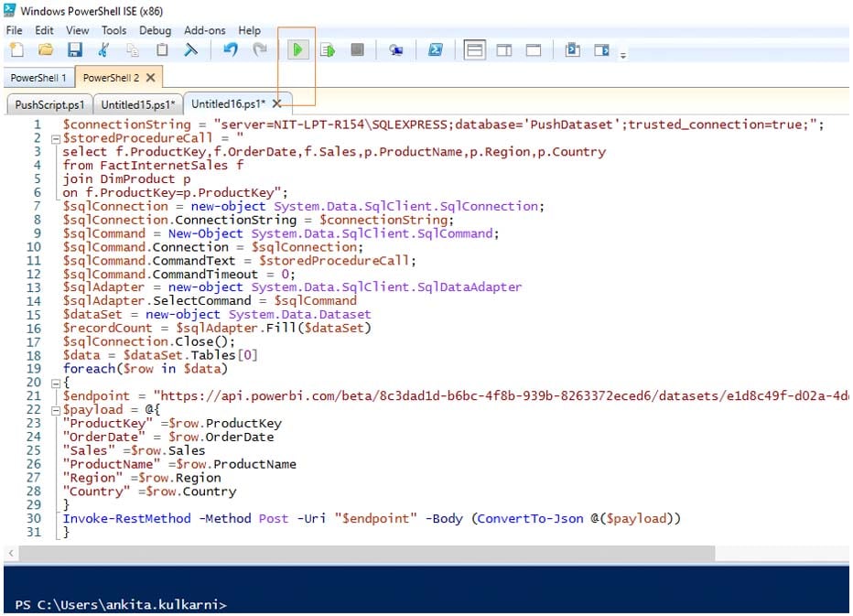Switch to the PowerShell 1 tab

pos(38,78)
